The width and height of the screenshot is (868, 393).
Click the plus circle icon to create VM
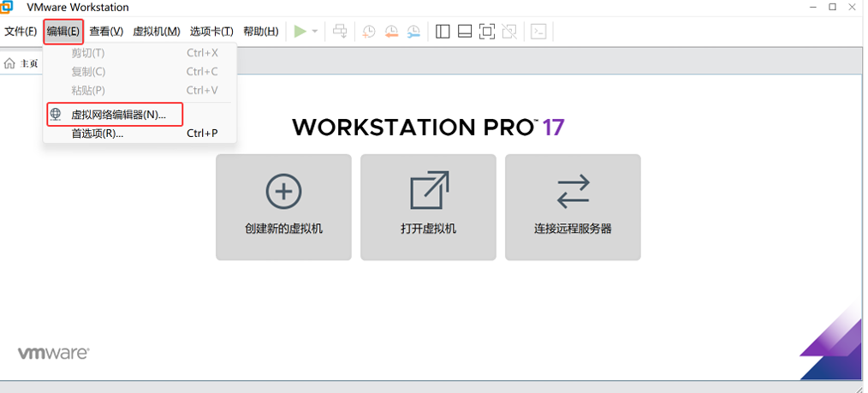283,192
